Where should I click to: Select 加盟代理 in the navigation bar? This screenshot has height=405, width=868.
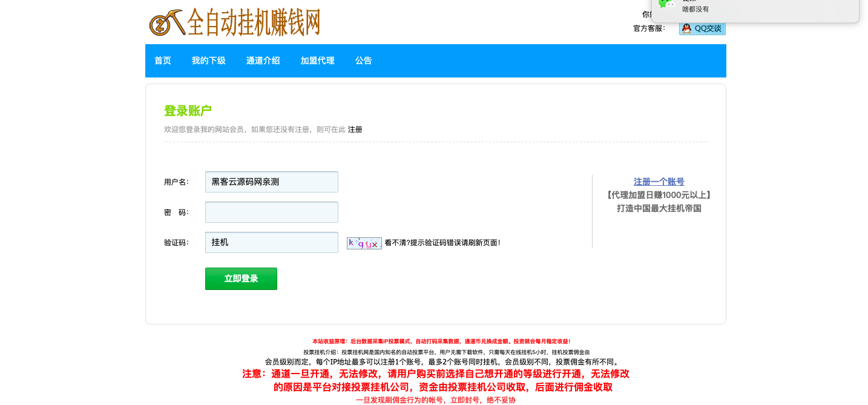[x=317, y=61]
